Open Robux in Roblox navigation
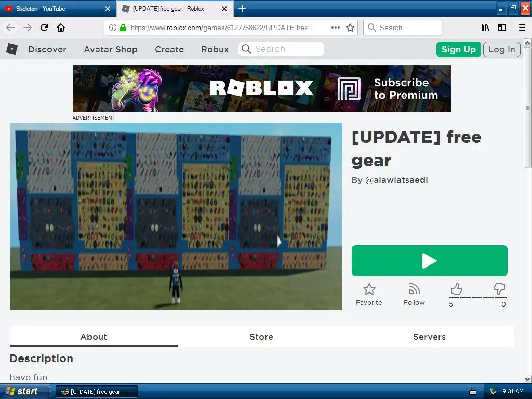 pyautogui.click(x=215, y=49)
